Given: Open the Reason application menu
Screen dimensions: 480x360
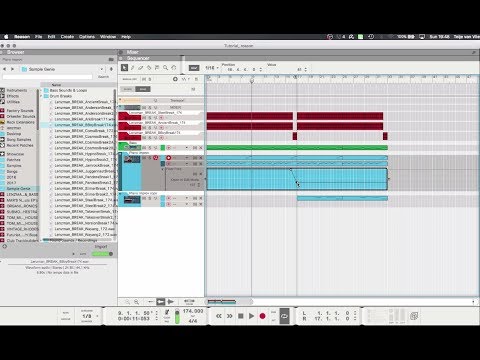Looking at the screenshot, I should (22, 37).
